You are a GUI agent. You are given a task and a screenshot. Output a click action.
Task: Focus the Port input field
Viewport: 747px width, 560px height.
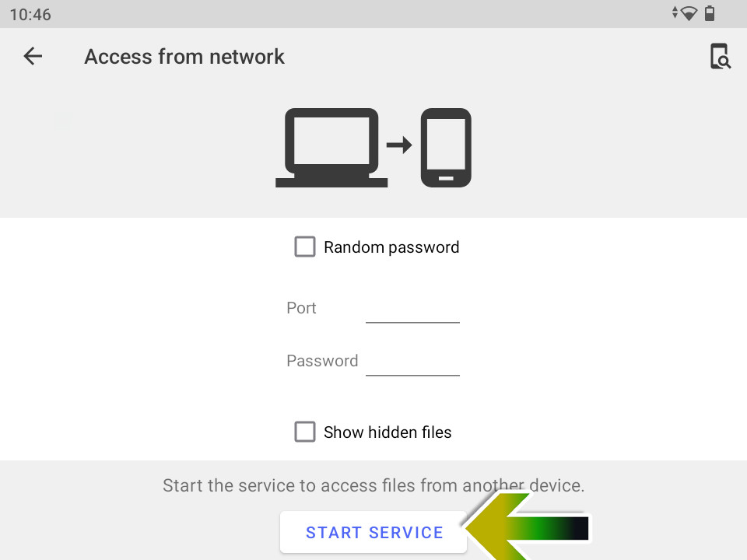tap(412, 309)
